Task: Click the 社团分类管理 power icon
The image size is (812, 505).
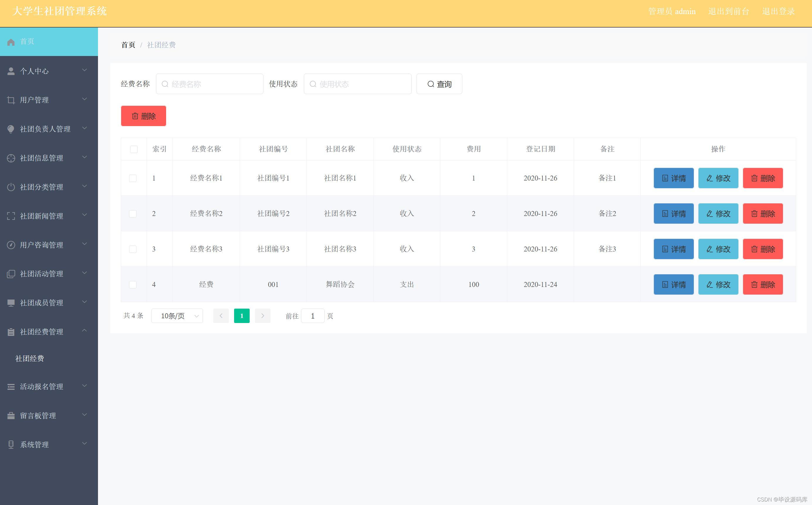Action: pos(11,187)
